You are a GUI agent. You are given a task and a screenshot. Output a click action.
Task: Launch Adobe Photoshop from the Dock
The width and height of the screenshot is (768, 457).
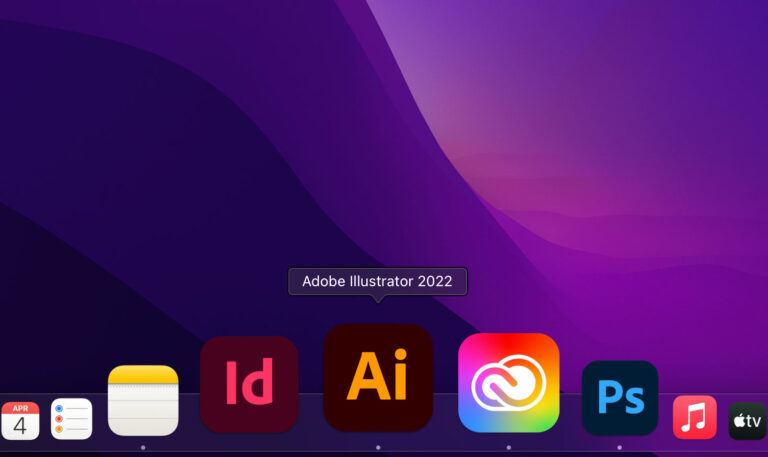click(x=620, y=398)
